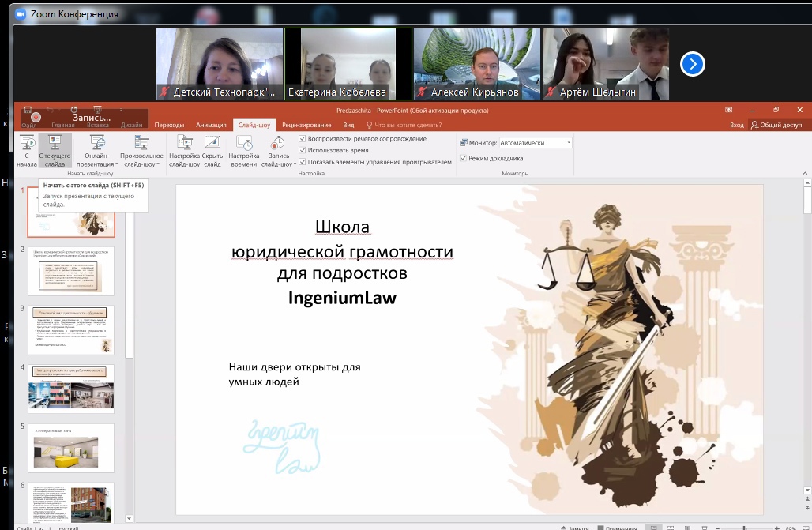
Task: Uncheck Воспроизвести речевое сопровождение
Action: pyautogui.click(x=303, y=139)
